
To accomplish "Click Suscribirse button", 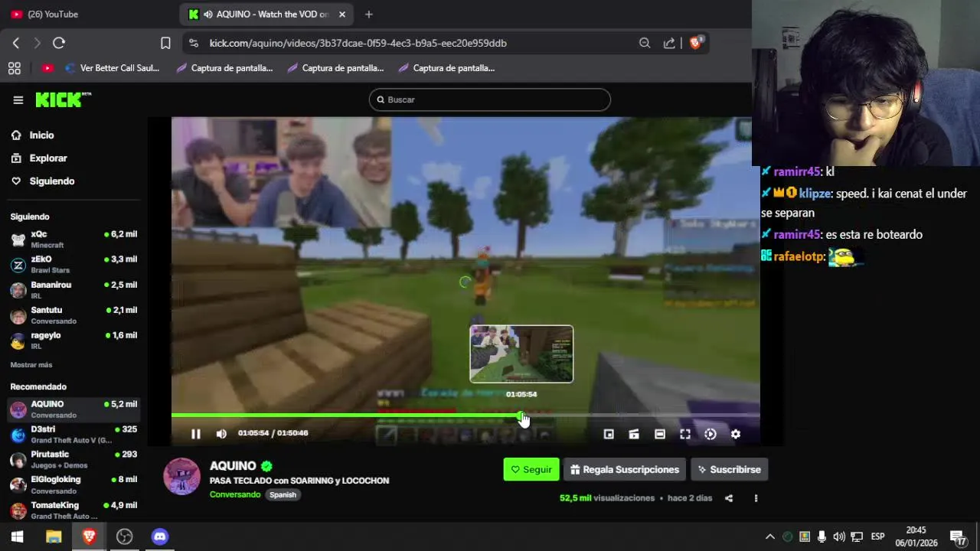I will pyautogui.click(x=729, y=469).
